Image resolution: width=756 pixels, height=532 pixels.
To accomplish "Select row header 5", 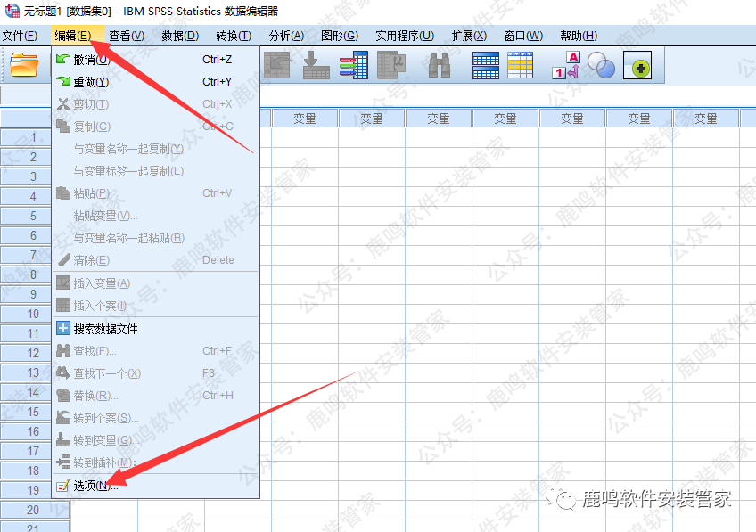I will pyautogui.click(x=26, y=216).
